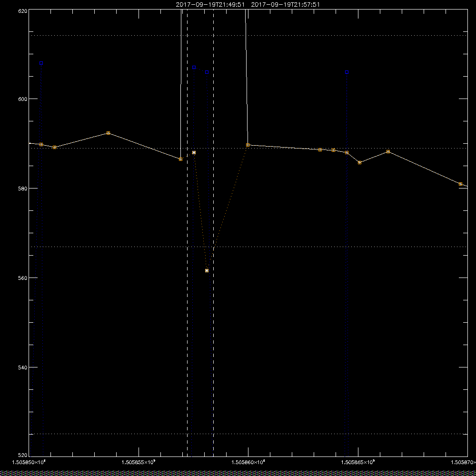Viewport: 476px width, 476px height.
Task: Select the starred data point near 588 between dashed lines
Action: tap(194, 153)
